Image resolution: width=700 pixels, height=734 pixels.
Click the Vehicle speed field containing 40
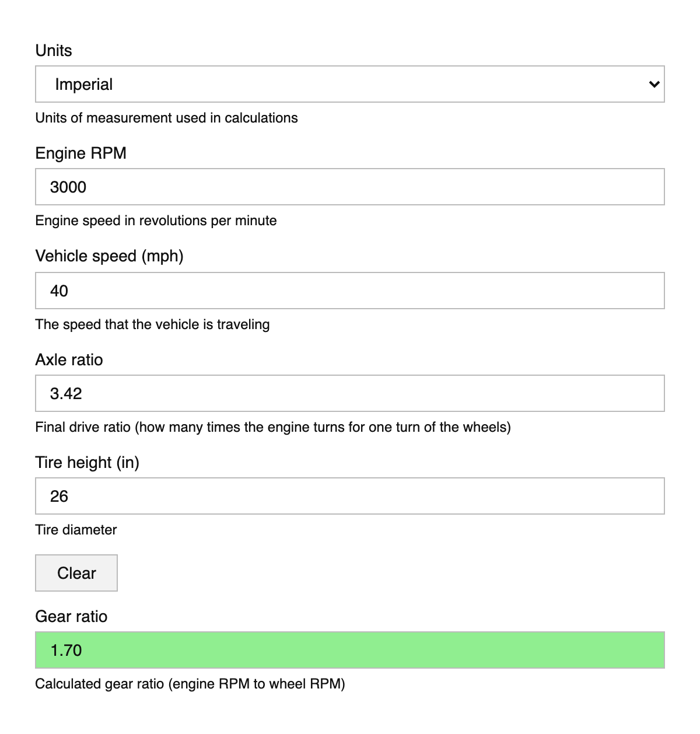349,291
